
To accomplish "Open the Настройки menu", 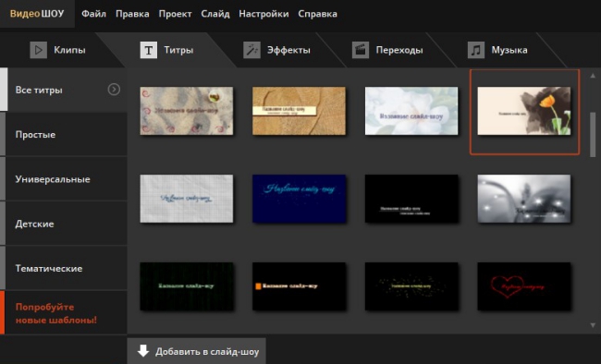I will (x=264, y=14).
